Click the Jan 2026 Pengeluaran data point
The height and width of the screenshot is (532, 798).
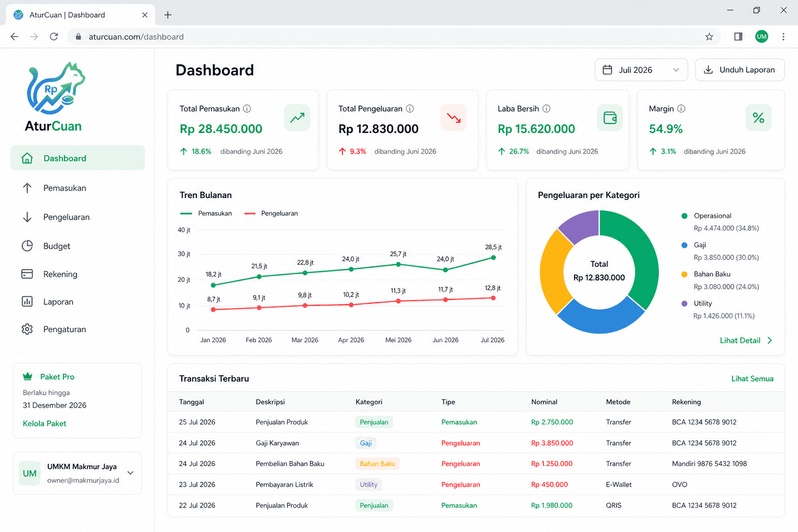(x=213, y=310)
